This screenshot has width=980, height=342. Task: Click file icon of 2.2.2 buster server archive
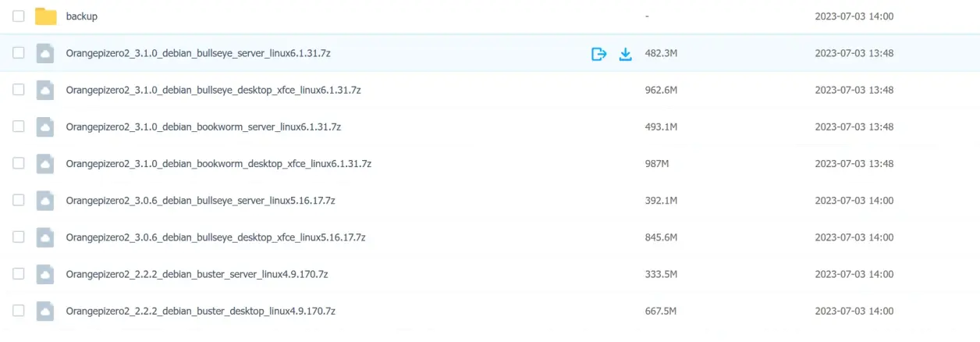click(46, 274)
